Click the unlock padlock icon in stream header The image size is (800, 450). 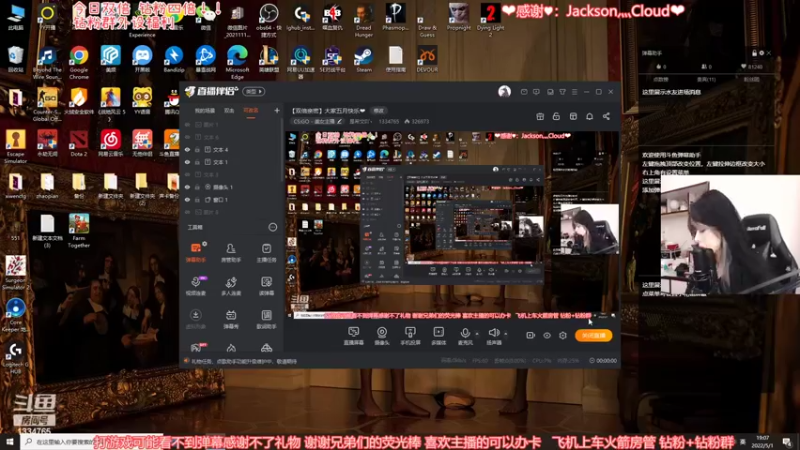(x=556, y=116)
